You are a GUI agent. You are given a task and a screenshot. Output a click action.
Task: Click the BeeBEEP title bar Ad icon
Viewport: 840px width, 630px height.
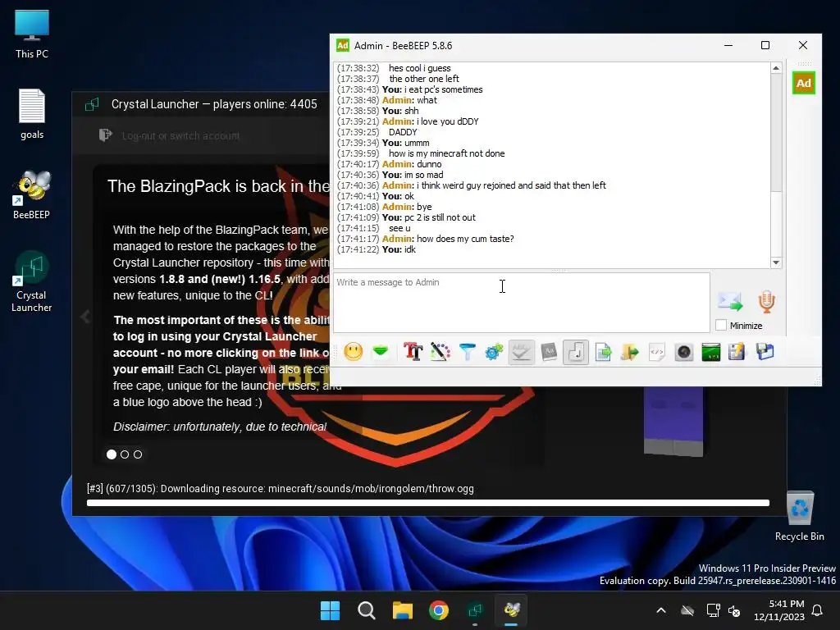click(x=342, y=46)
